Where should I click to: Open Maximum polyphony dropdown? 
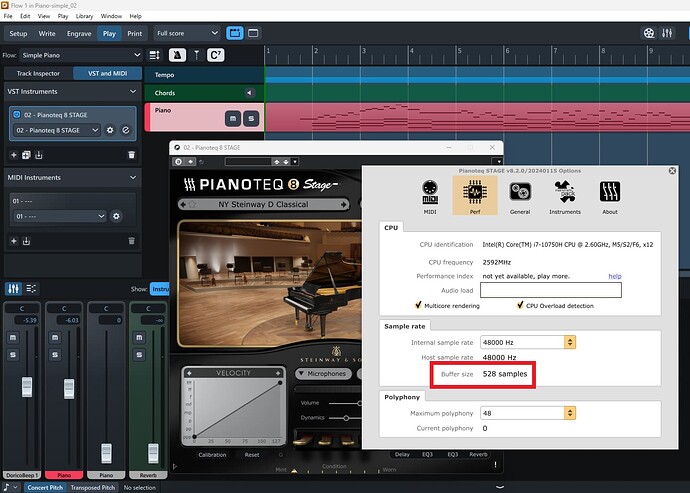tap(528, 413)
